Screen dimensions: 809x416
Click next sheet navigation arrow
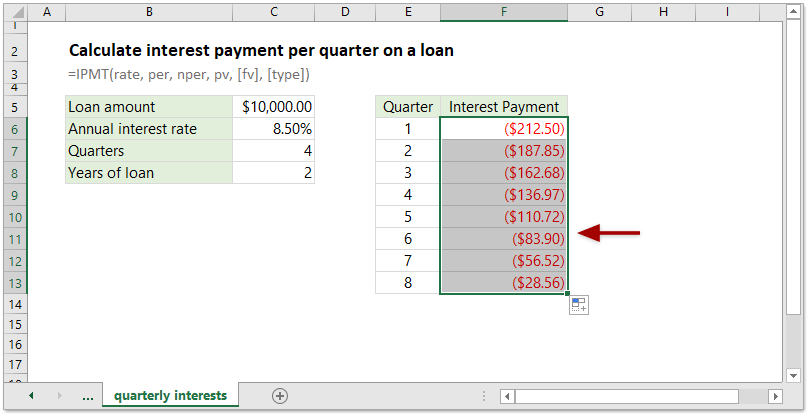coord(59,396)
